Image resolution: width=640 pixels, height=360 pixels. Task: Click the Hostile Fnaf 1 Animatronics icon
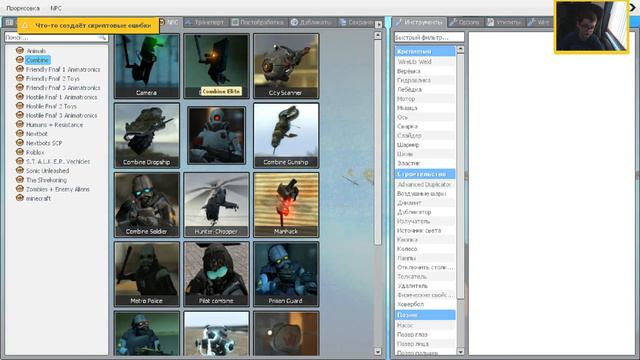pyautogui.click(x=20, y=97)
